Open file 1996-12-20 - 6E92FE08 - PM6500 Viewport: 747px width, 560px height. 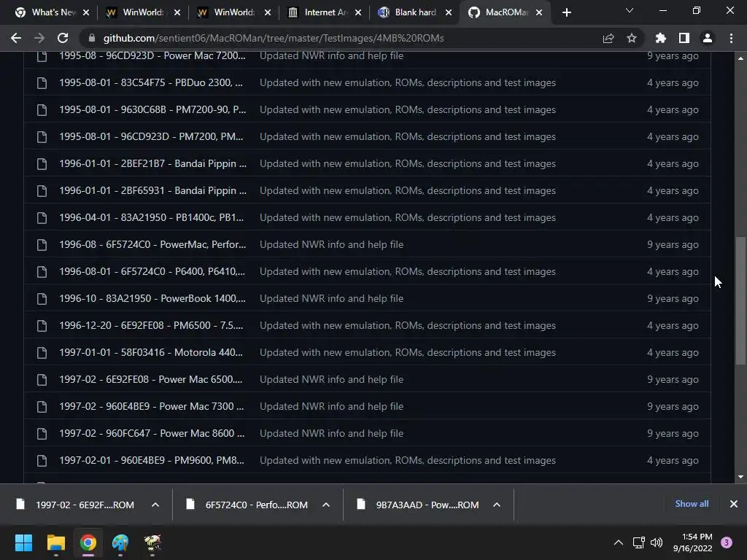pyautogui.click(x=151, y=325)
